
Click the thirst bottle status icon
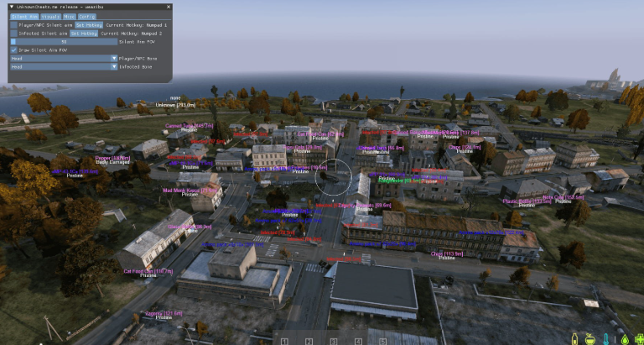pyautogui.click(x=575, y=339)
